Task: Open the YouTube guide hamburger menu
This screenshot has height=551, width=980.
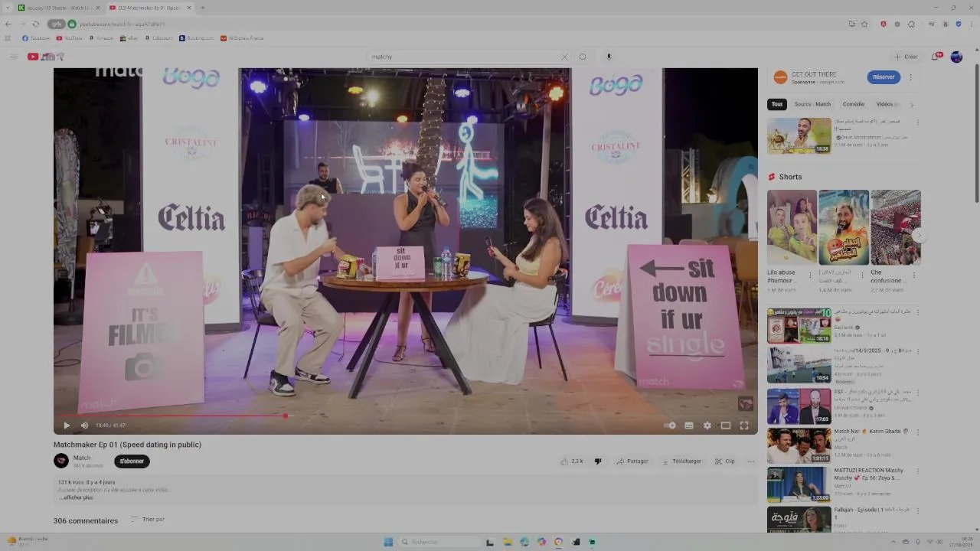Action: tap(13, 57)
